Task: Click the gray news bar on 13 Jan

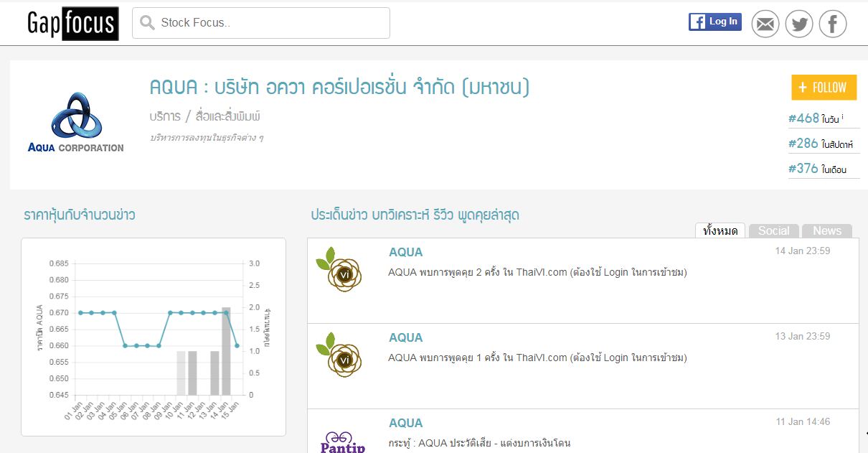Action: tap(214, 373)
